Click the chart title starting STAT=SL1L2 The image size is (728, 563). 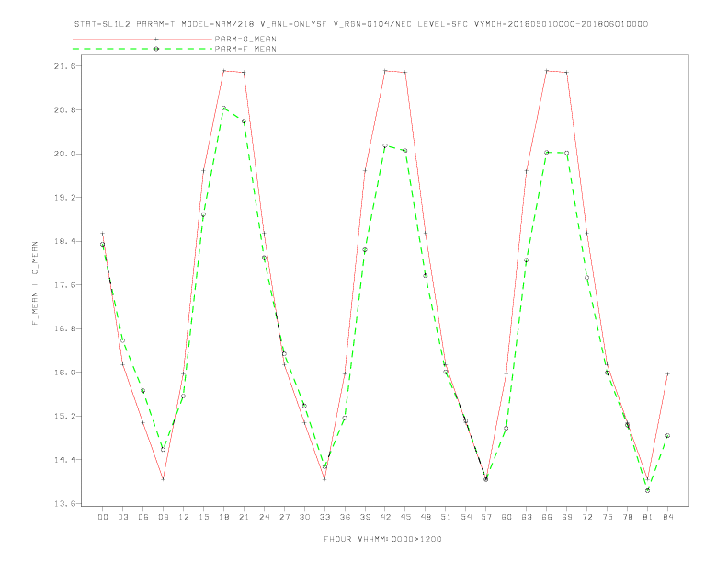pyautogui.click(x=360, y=24)
